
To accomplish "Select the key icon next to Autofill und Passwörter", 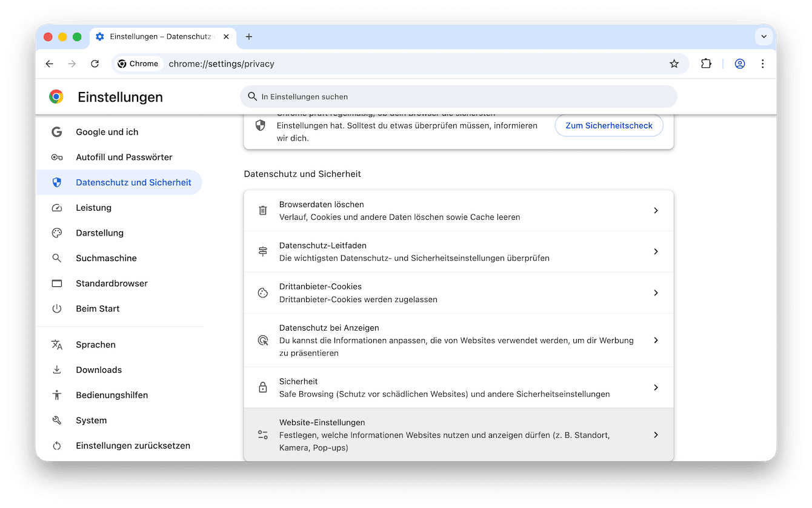I will [56, 157].
